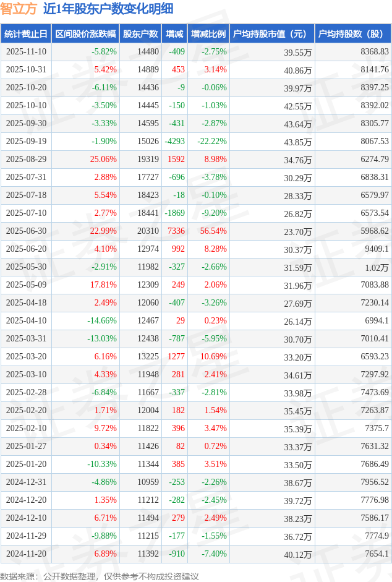This screenshot has width=392, height=582.
Task: Click the 数据来源 footer disclaimer text
Action: pyautogui.click(x=100, y=576)
